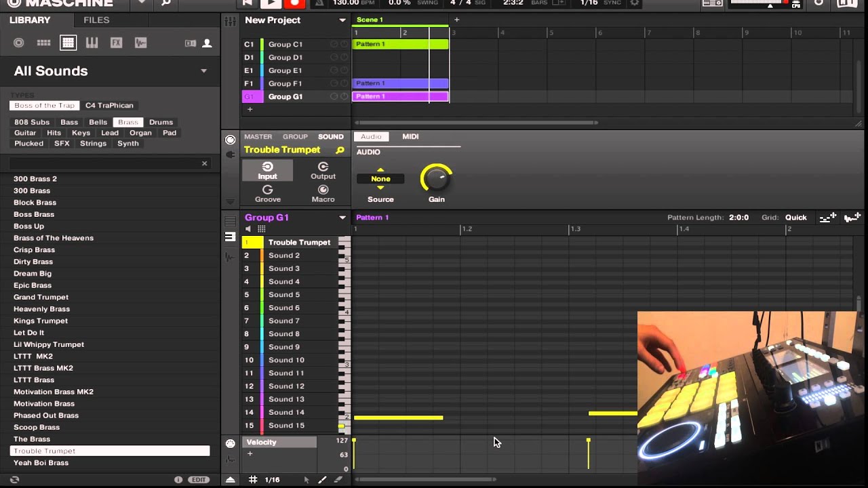This screenshot has width=868, height=488.
Task: Switch to user content icon
Action: tap(207, 43)
